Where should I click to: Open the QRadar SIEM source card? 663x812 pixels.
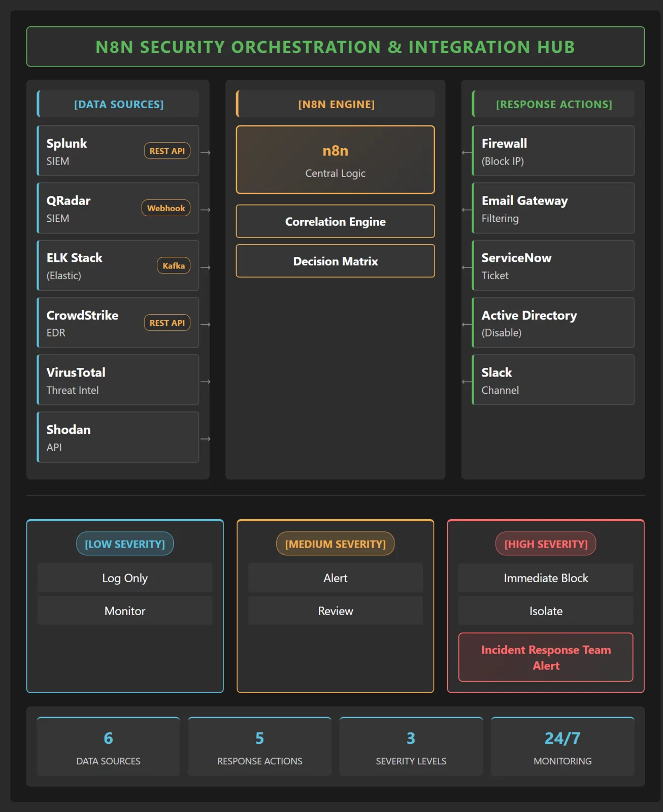point(118,208)
